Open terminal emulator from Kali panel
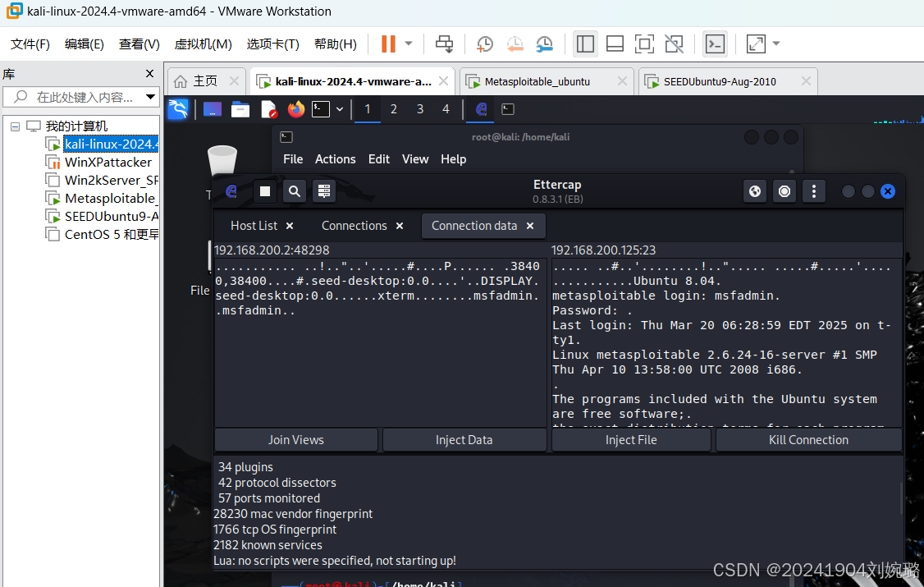 click(x=321, y=109)
